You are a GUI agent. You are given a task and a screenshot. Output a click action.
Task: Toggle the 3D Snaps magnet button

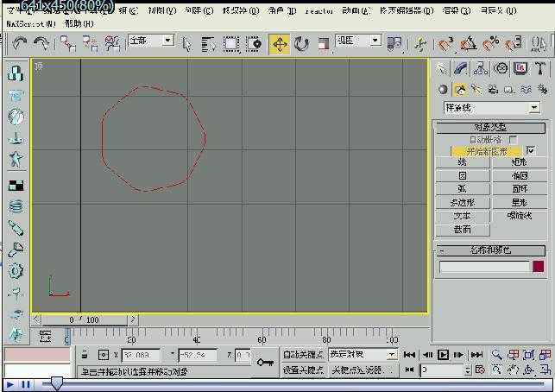tap(445, 44)
